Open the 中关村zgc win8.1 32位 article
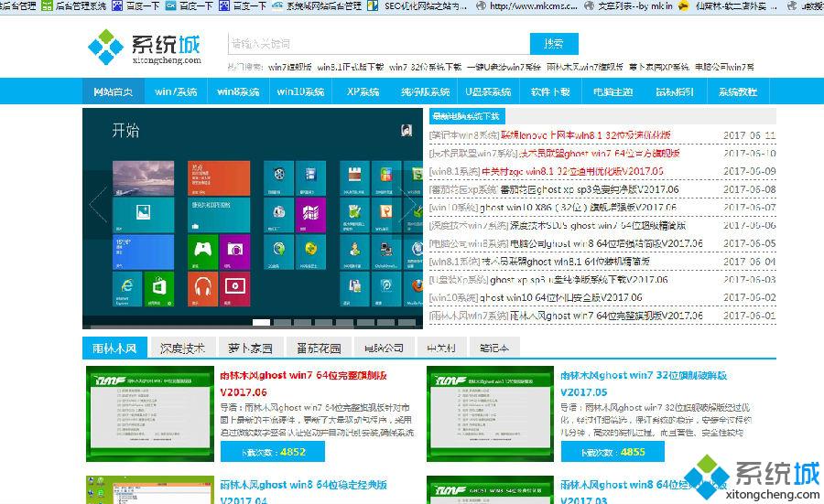This screenshot has height=504, width=824. pyautogui.click(x=572, y=171)
